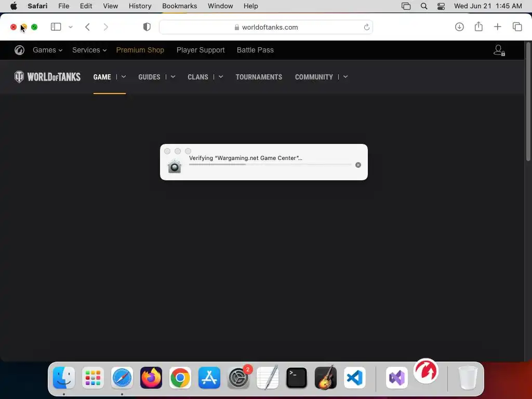Open the Trash in the Dock
Screen dimensions: 532x399
468,378
